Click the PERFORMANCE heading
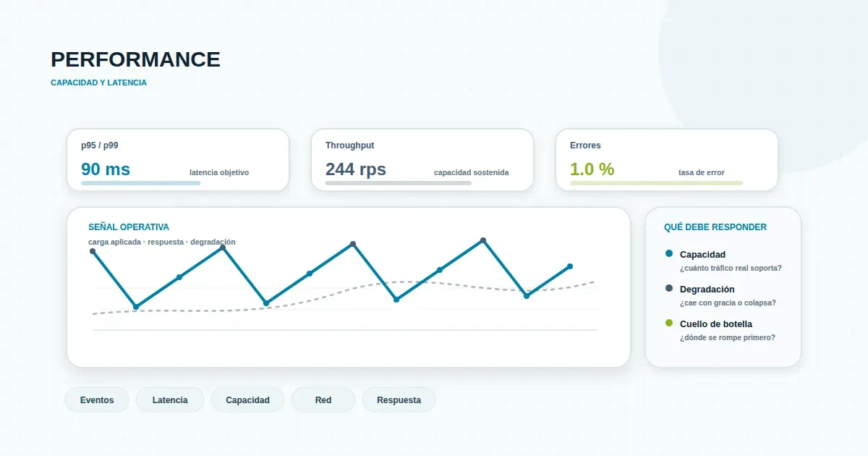 click(135, 59)
